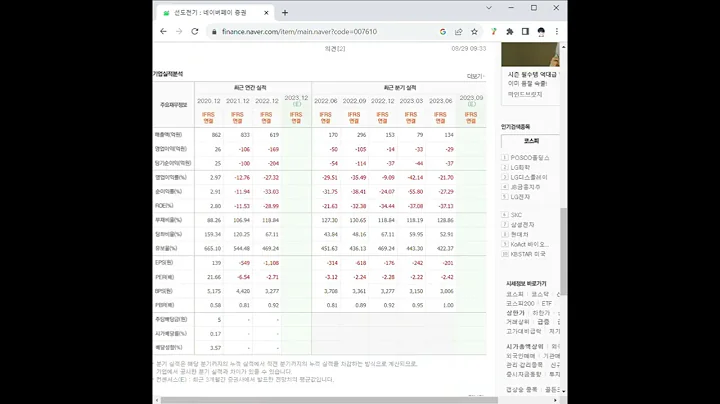Click the 더보기 link above the table

(475, 76)
